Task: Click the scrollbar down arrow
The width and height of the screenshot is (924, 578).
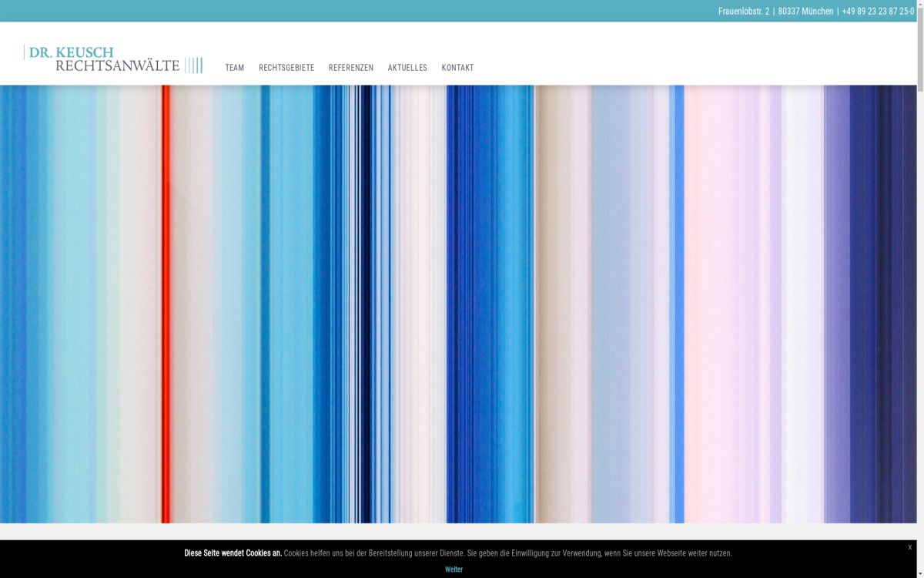Action: click(920, 573)
